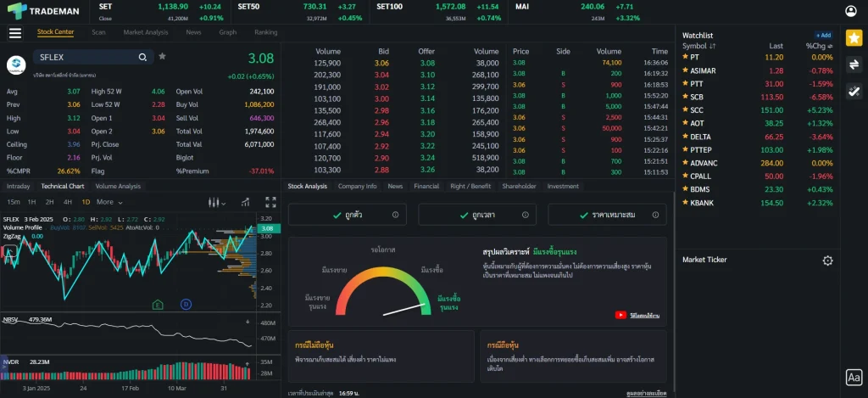Click the swap arrows sidebar icon
The height and width of the screenshot is (398, 868).
click(x=854, y=64)
